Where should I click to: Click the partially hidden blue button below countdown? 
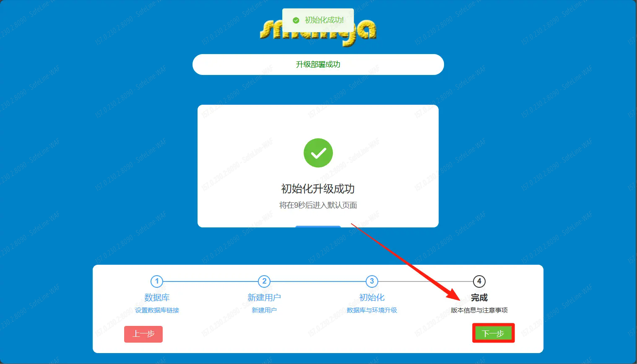tap(318, 227)
